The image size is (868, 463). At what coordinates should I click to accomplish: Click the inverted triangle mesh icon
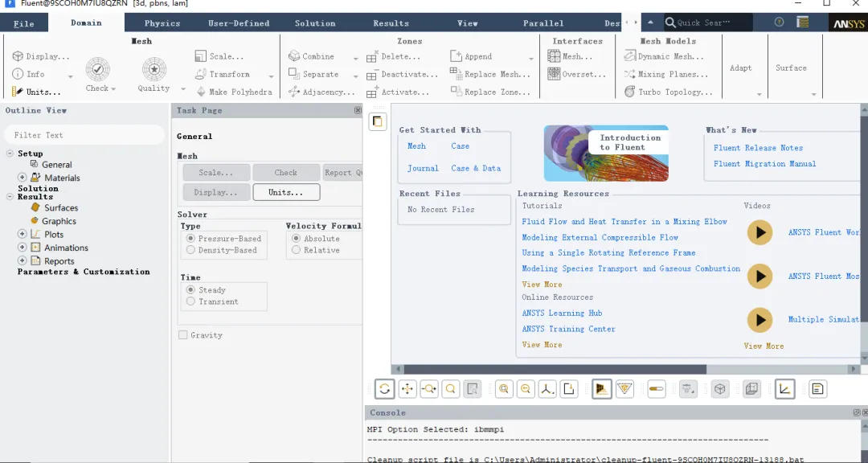tap(624, 389)
